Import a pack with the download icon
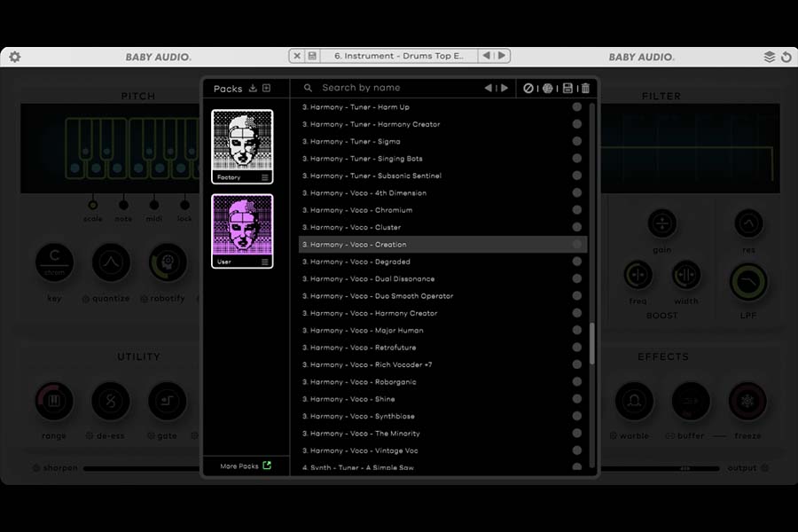 [x=253, y=88]
